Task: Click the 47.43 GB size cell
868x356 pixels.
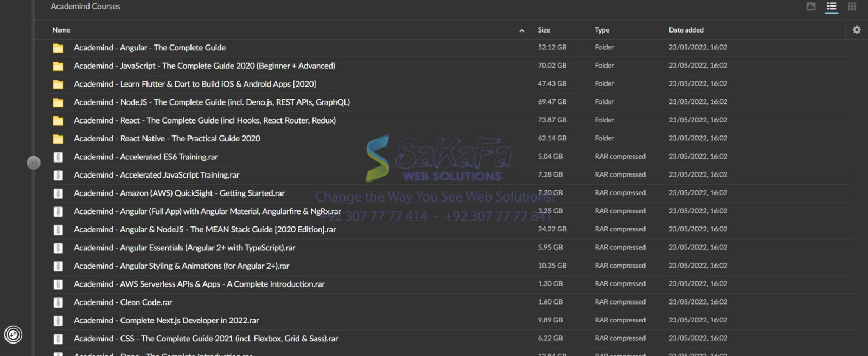Action: tap(552, 83)
